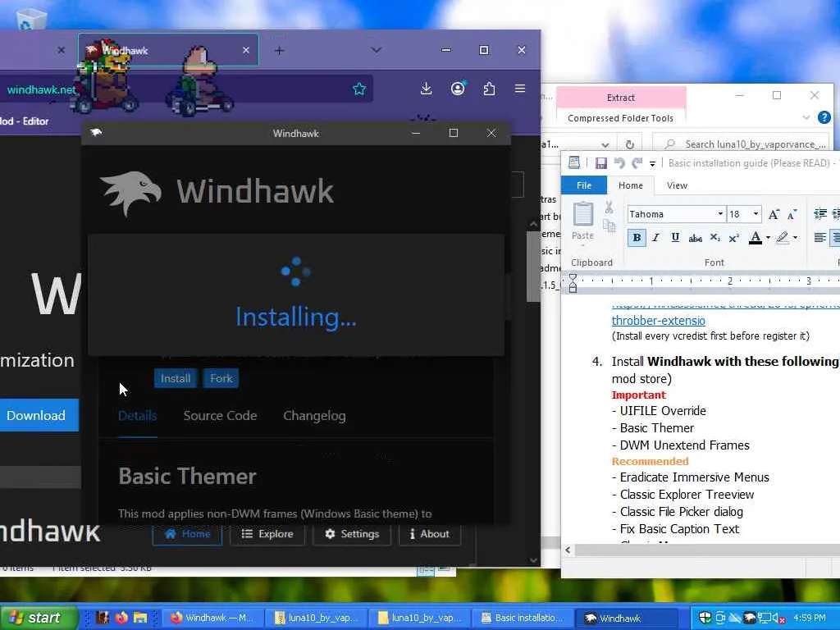Screen dimensions: 840x630
Task: Open the Firefox list all tabs chevron
Action: pos(377,50)
